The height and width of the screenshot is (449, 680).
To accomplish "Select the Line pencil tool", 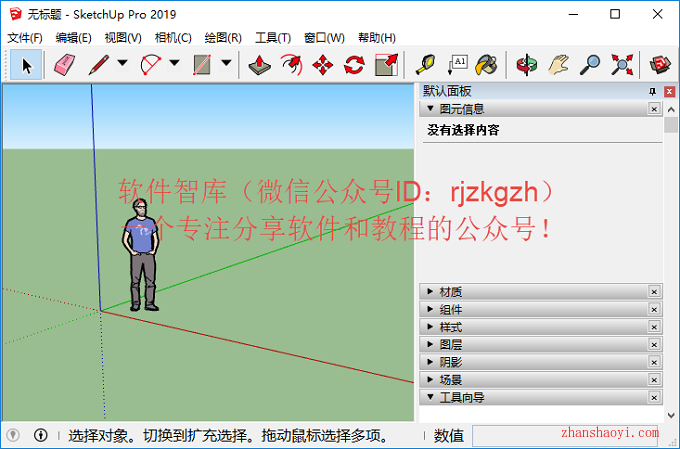I will (98, 65).
